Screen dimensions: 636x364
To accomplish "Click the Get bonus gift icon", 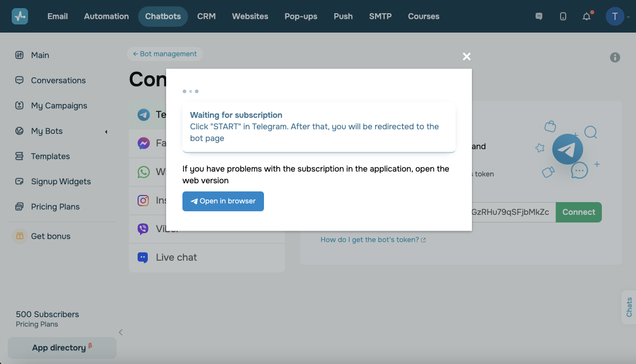I will [x=19, y=236].
